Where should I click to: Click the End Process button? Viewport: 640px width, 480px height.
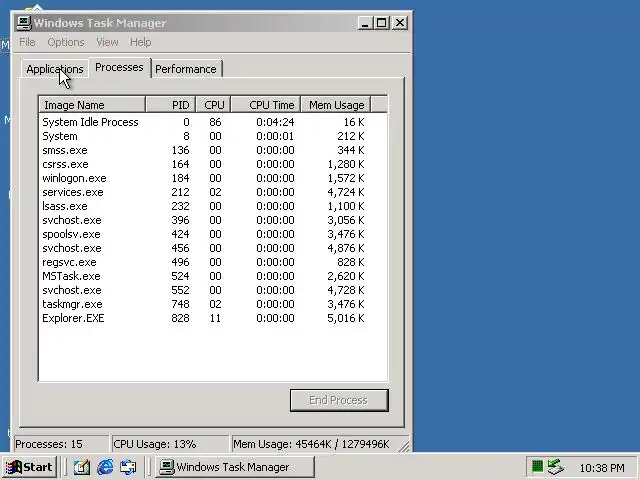pos(339,400)
